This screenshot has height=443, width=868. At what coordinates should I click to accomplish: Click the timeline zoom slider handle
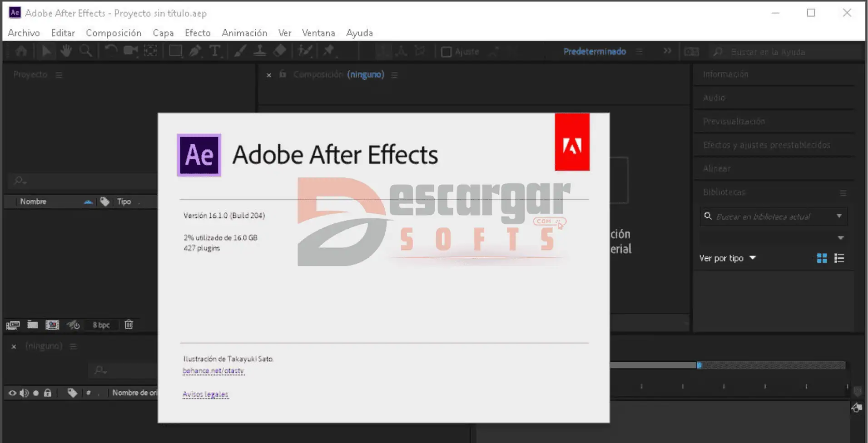699,365
